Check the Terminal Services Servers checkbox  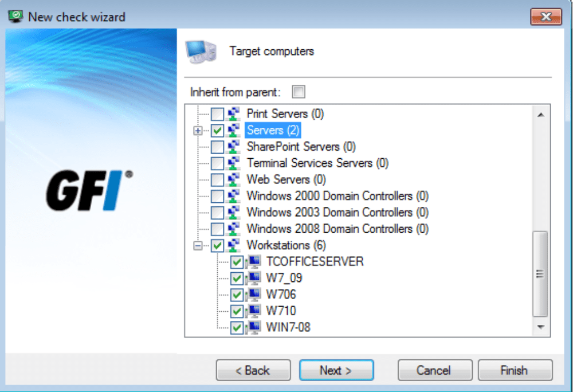[x=217, y=163]
